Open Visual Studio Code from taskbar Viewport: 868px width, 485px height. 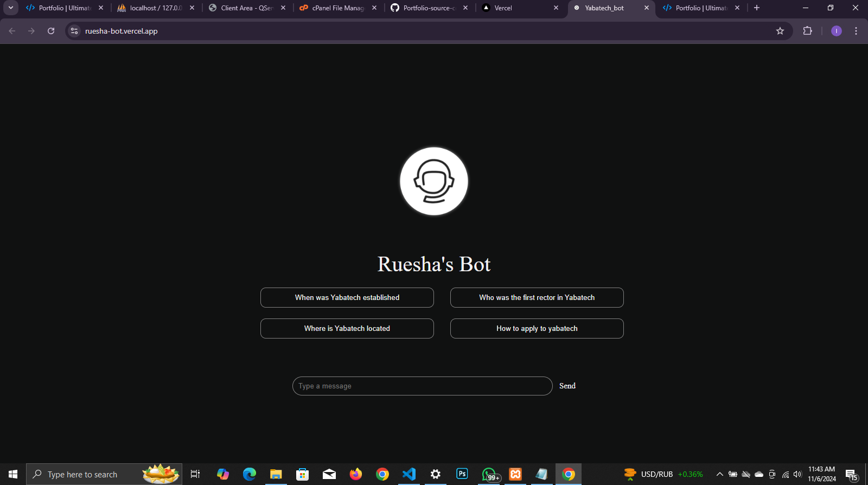pos(409,474)
